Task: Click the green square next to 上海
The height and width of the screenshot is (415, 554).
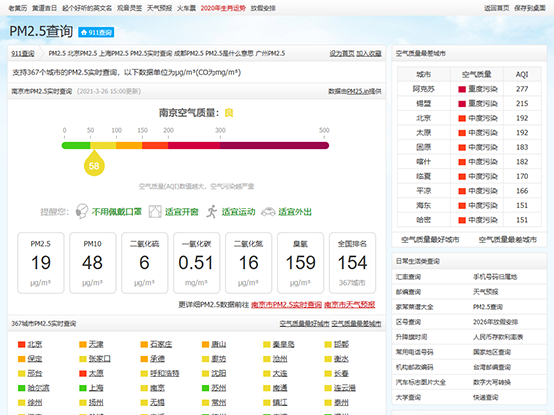Action: tap(83, 388)
